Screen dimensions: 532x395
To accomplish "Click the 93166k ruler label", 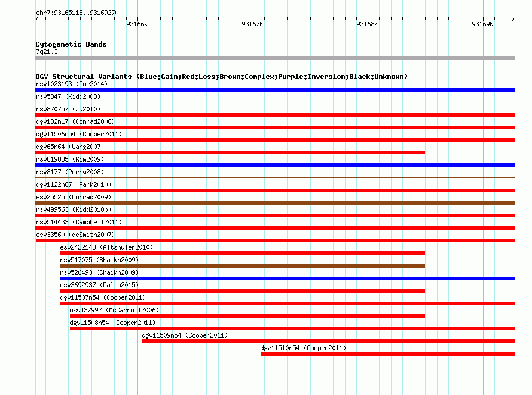I will (137, 24).
